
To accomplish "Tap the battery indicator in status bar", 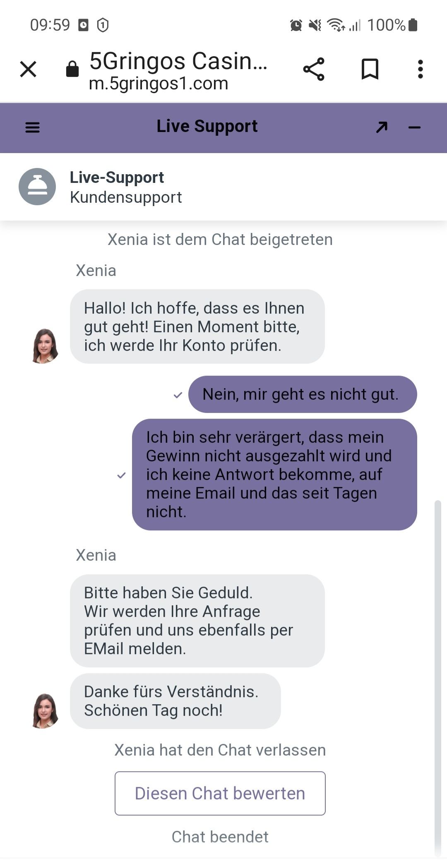I will 413,25.
